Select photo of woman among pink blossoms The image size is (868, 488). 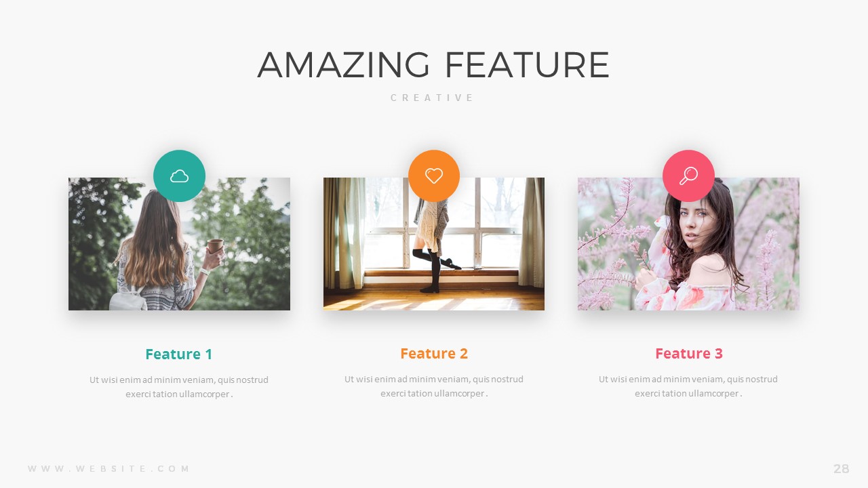(x=688, y=244)
